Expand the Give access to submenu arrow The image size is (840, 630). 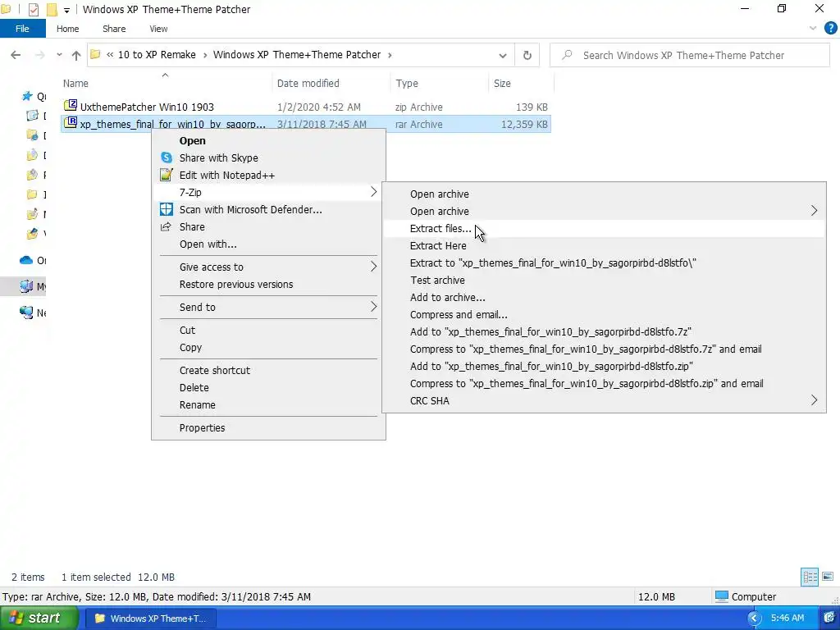click(x=373, y=267)
